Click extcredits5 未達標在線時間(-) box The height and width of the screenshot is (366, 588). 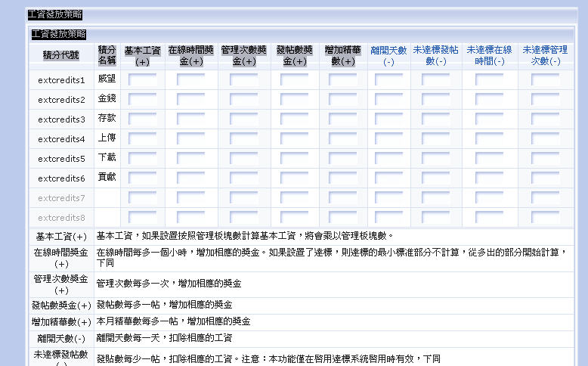pos(490,158)
